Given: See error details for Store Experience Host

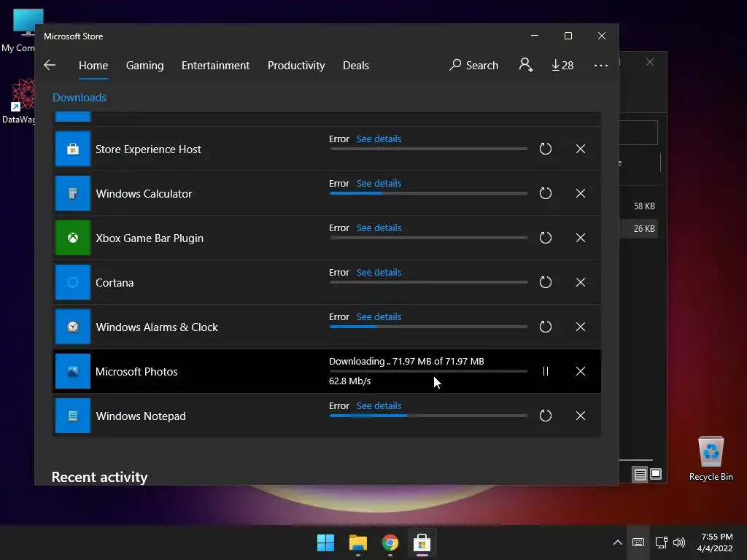Looking at the screenshot, I should [379, 139].
